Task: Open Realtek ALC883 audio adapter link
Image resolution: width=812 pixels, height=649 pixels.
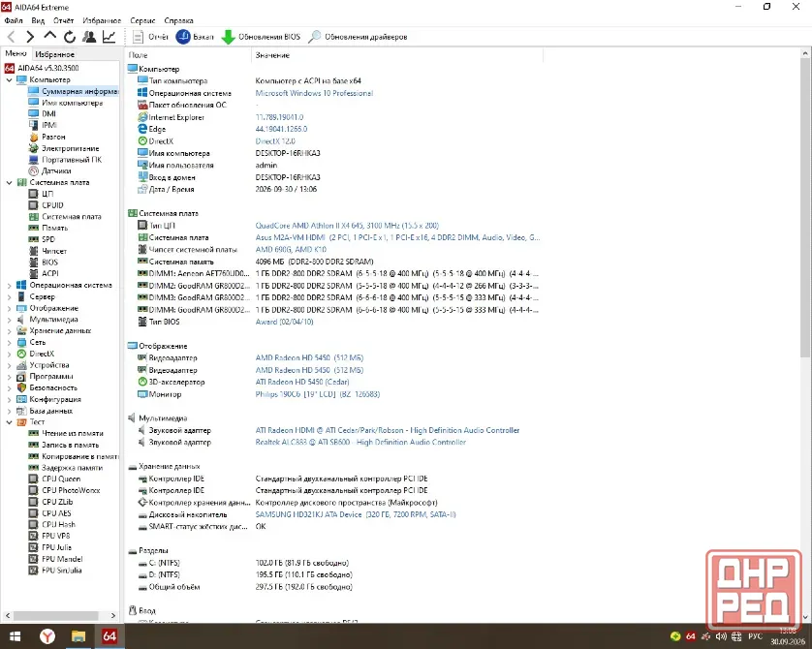Action: click(360, 443)
